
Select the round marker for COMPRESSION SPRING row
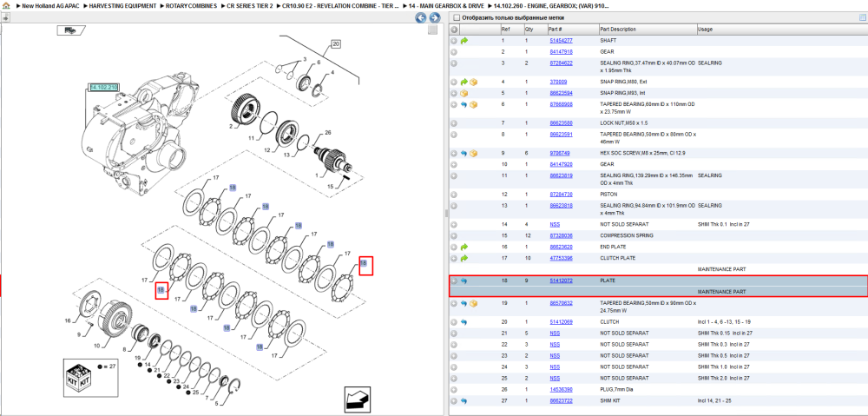click(x=454, y=236)
